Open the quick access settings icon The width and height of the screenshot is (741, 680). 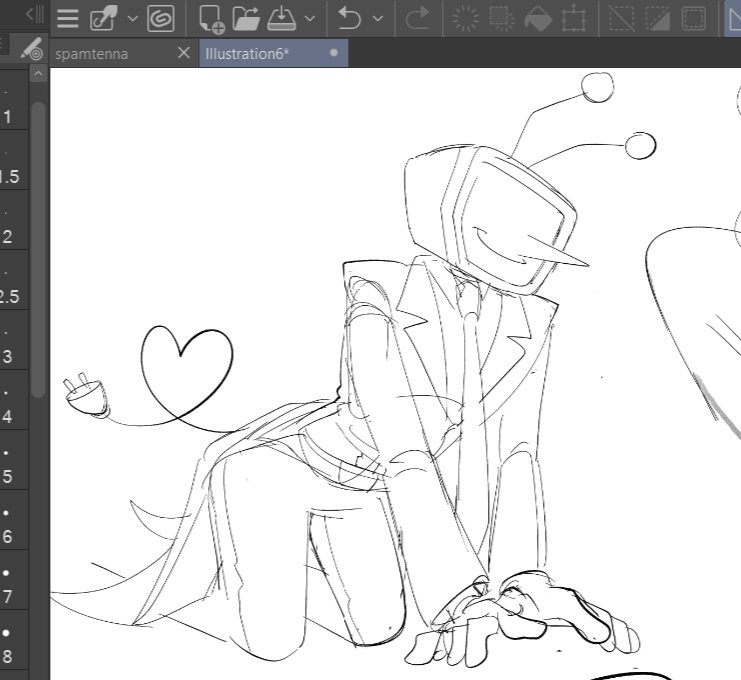pos(103,18)
